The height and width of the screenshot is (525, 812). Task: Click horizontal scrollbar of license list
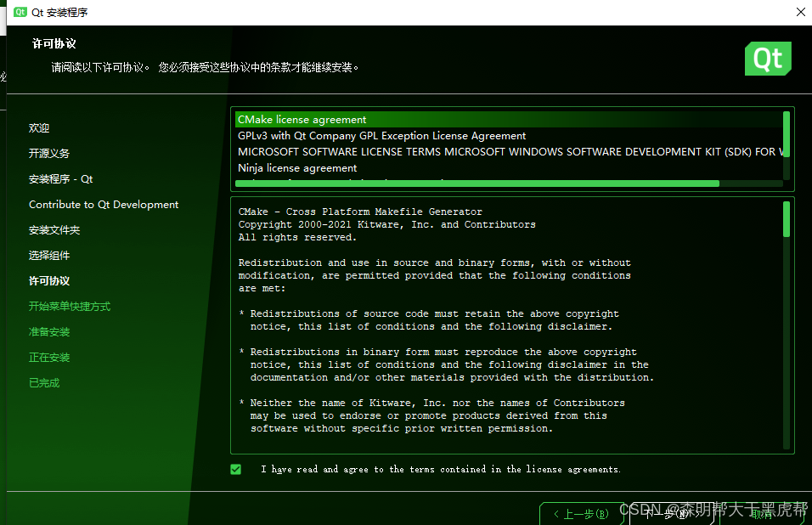tap(477, 183)
